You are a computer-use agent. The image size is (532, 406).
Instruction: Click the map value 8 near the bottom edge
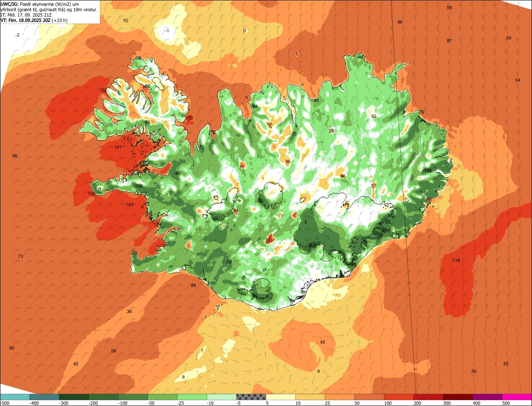[183, 377]
